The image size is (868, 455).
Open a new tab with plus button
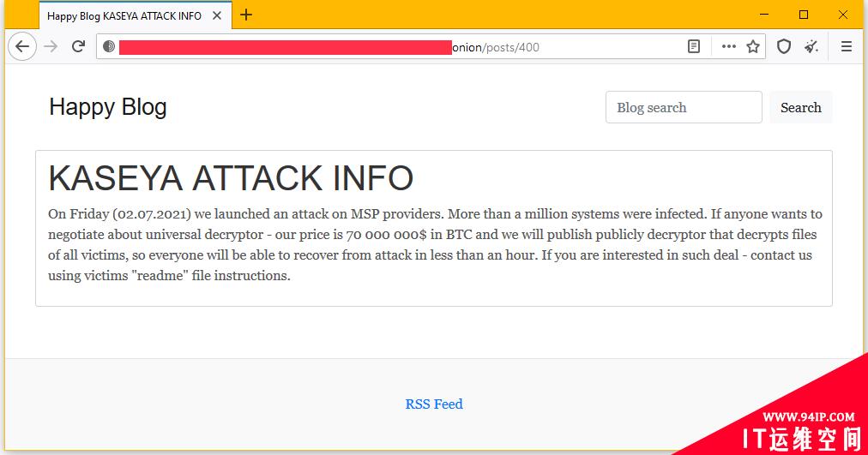point(246,15)
